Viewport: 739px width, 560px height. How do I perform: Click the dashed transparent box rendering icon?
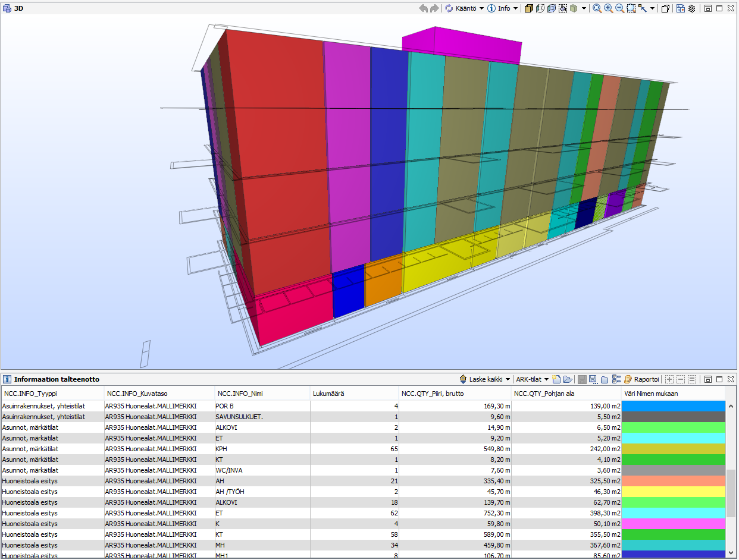click(540, 8)
